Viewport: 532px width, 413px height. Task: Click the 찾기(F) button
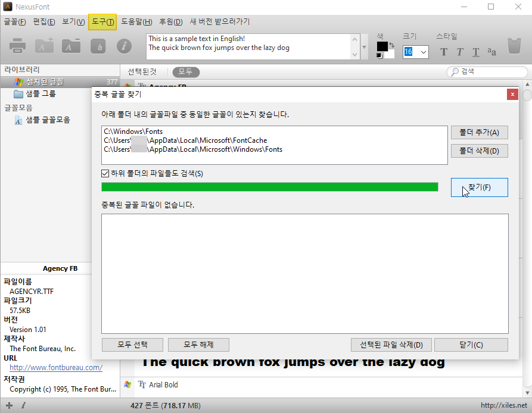tap(479, 187)
